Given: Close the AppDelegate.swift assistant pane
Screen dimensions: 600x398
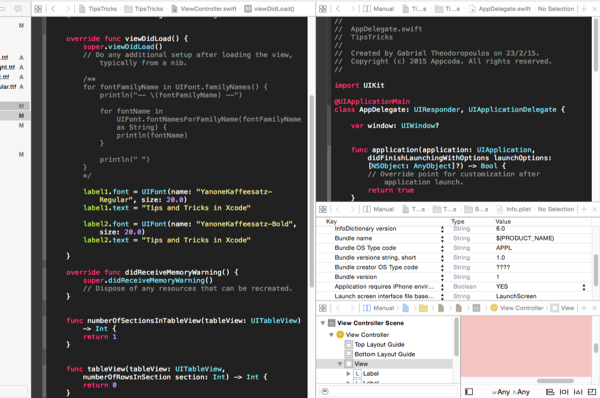Looking at the screenshot, I should (x=595, y=9).
